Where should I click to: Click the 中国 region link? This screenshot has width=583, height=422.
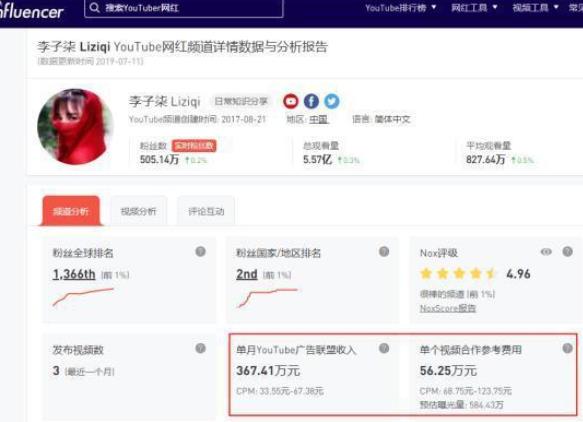coord(318,119)
